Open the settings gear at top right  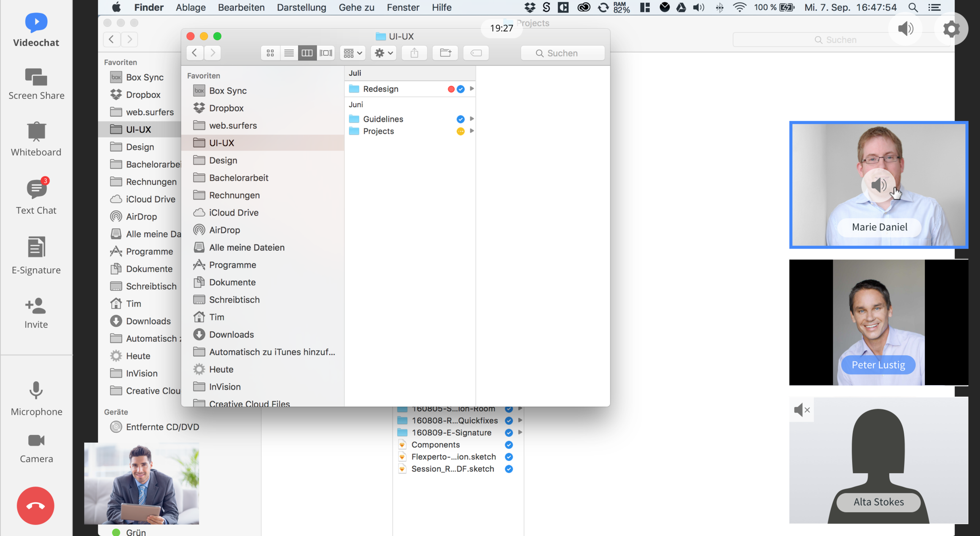point(951,29)
